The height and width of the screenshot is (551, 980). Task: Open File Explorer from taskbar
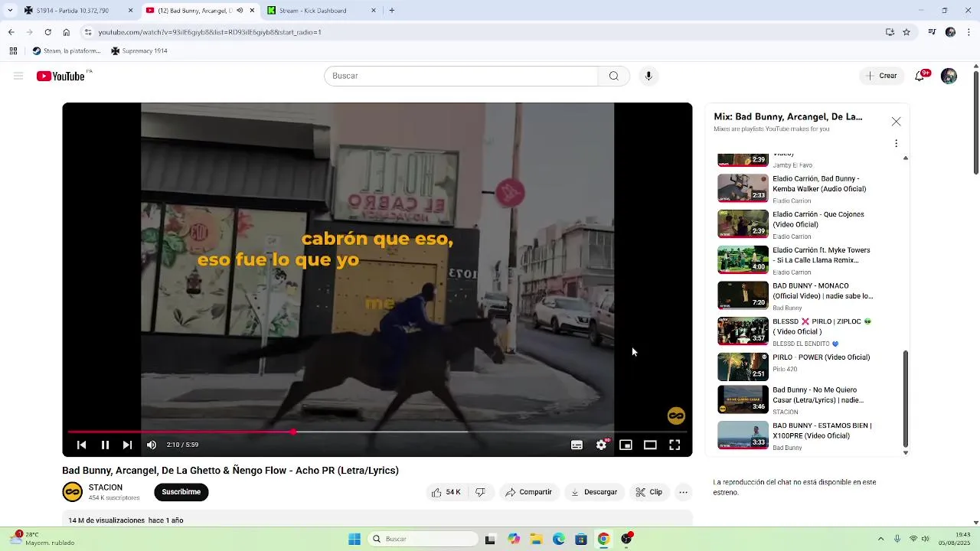[x=536, y=539]
